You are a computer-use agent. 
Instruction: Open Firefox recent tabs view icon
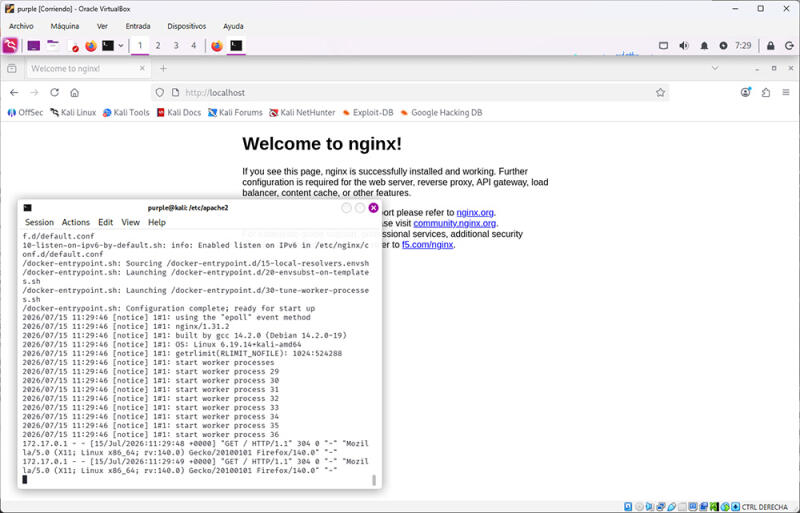[x=12, y=68]
